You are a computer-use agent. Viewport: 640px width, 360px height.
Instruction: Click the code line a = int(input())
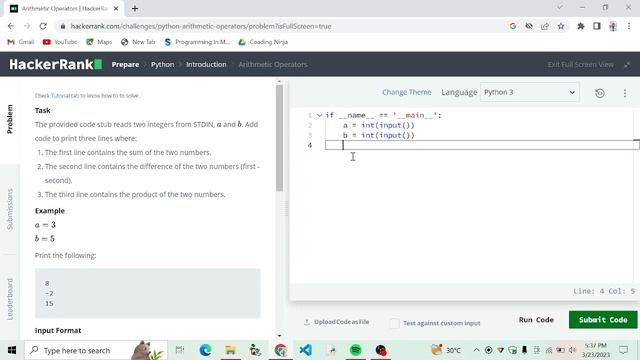379,125
